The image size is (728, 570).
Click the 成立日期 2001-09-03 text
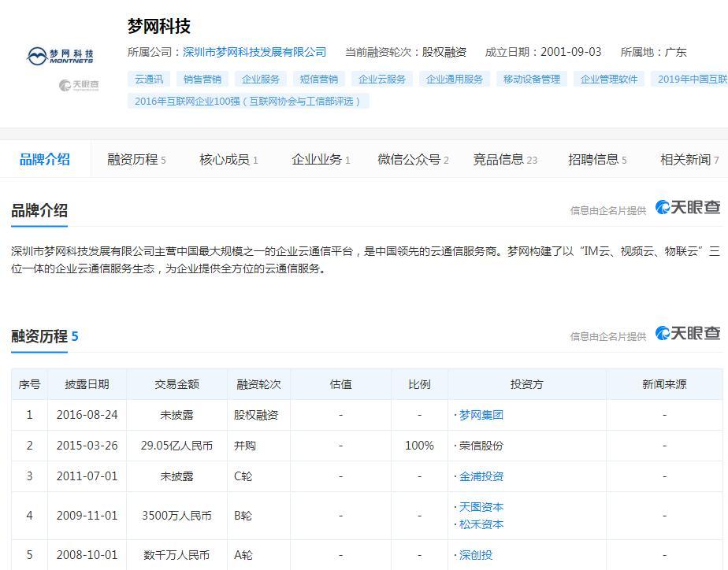pyautogui.click(x=543, y=52)
